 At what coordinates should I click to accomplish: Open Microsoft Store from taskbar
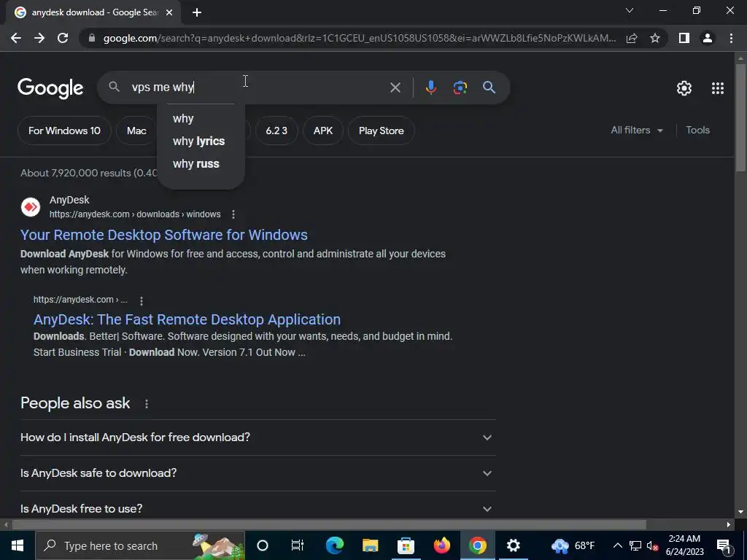click(x=406, y=545)
